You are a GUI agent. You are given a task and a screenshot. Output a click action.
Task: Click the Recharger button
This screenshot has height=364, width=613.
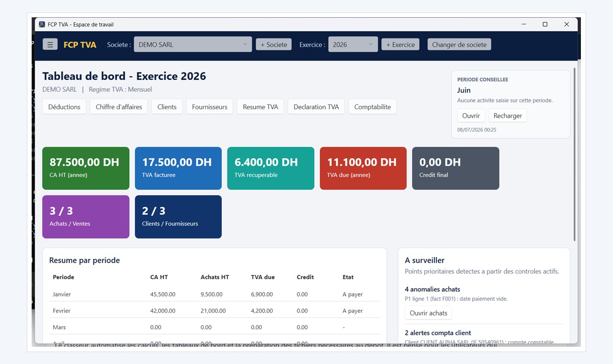pos(508,115)
